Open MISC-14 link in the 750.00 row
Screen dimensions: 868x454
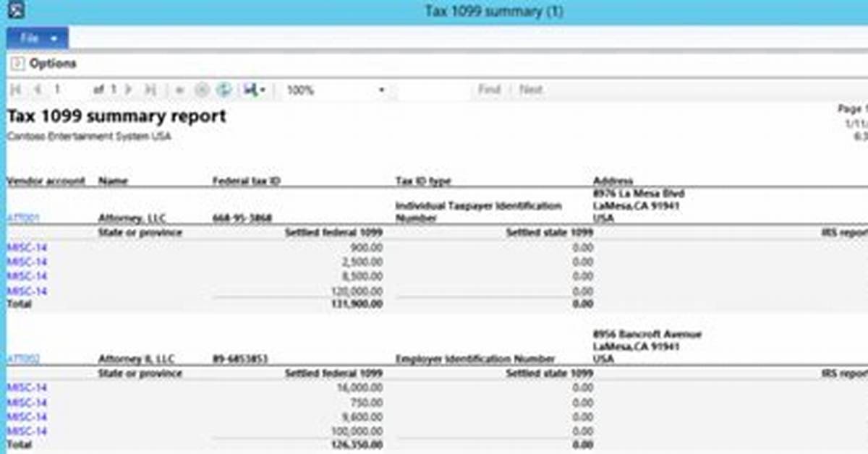click(x=27, y=402)
